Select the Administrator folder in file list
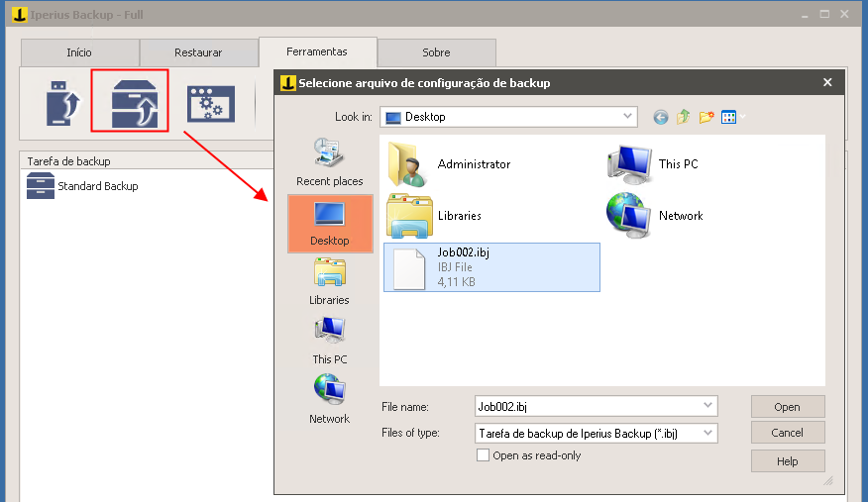The width and height of the screenshot is (868, 502). [449, 164]
